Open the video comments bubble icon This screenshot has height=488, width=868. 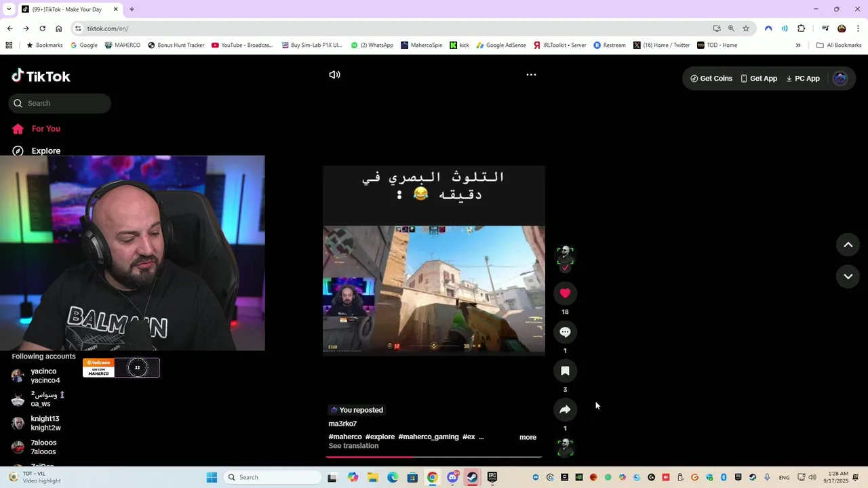click(565, 332)
